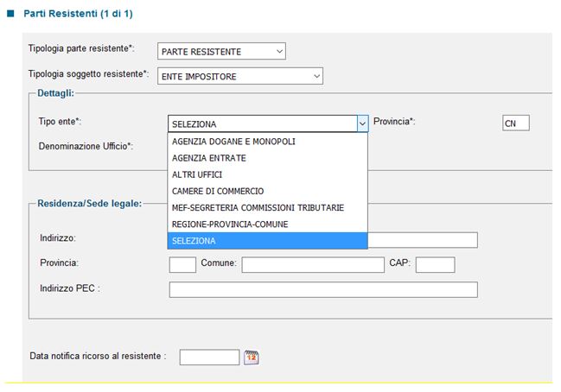Open the Tipologia parte resistente dropdown
This screenshot has height=392, width=561.
[x=221, y=52]
